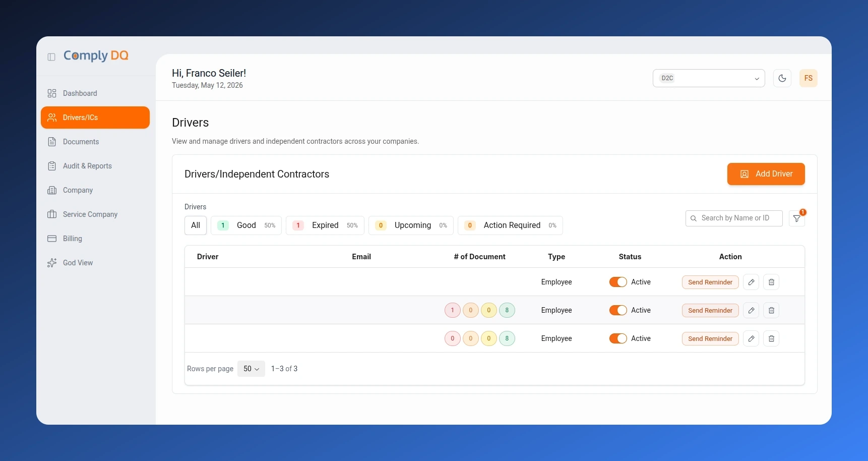Click red badge 1 in second row
The image size is (868, 461).
(453, 310)
